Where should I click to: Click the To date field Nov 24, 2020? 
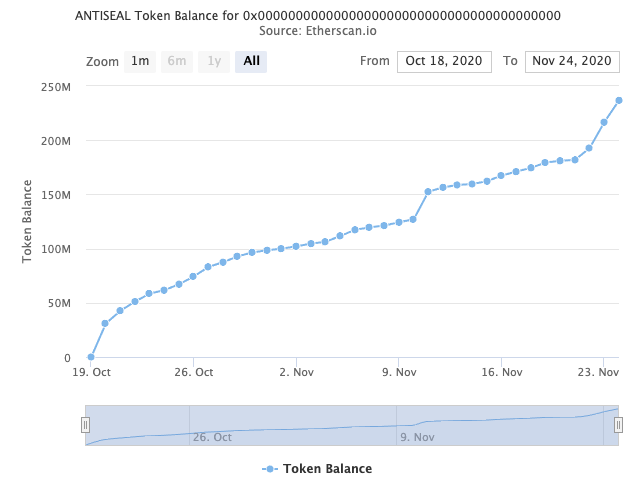click(x=572, y=61)
